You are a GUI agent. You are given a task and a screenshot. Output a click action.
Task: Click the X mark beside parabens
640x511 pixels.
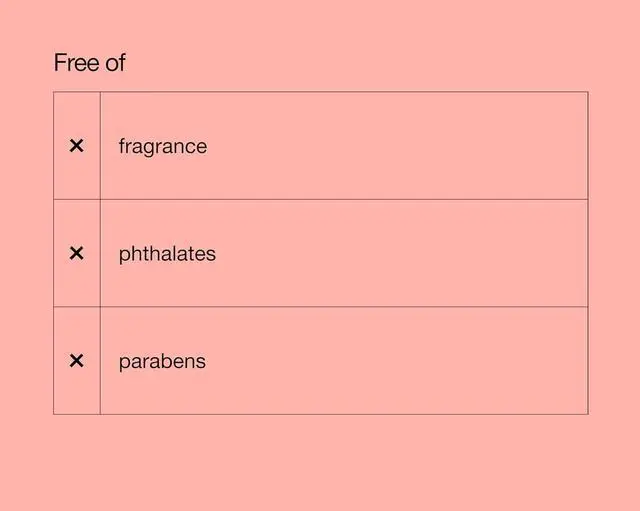pos(76,361)
